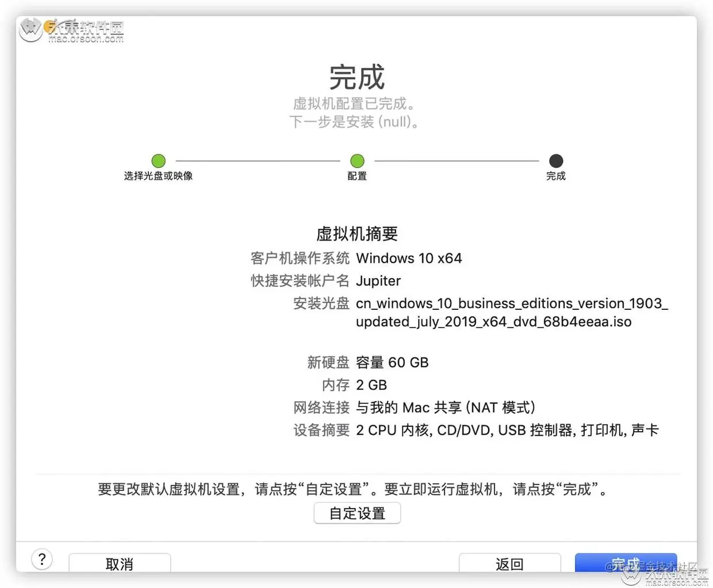Click the blue 完成 finish button
This screenshot has height=588, width=713.
pos(626,563)
